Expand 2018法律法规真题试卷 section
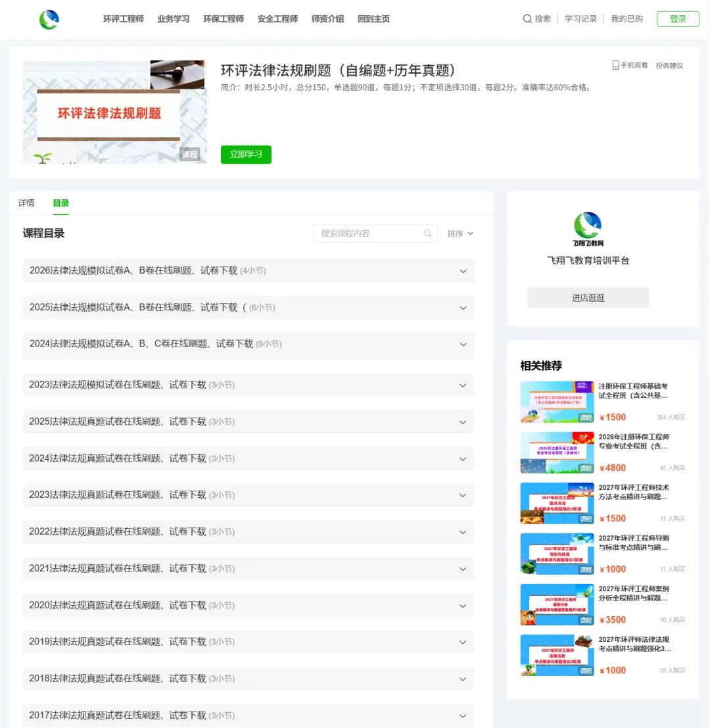 [248, 679]
